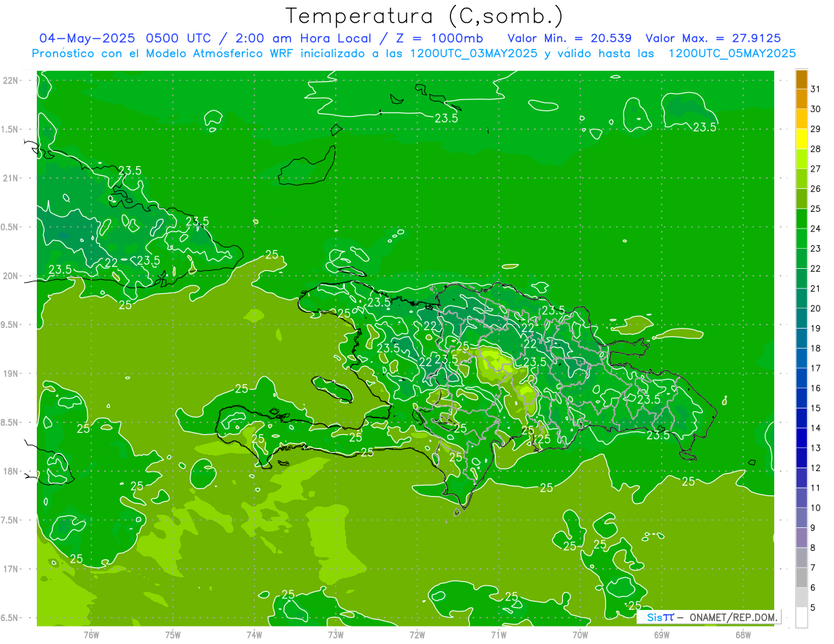Click the '22N' latitude axis label
Screen dimensions: 834x644
pos(11,81)
